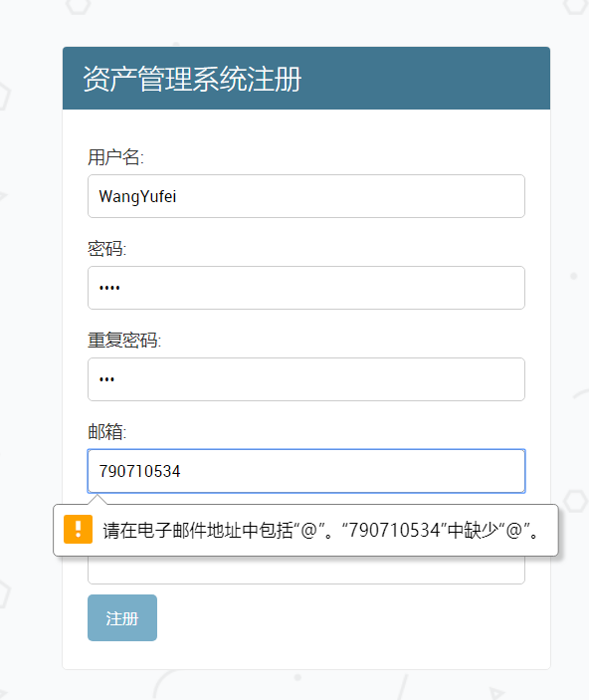Click the small grey dot decoration right of the 密码 field
Screen dimensions: 589x700
click(574, 277)
